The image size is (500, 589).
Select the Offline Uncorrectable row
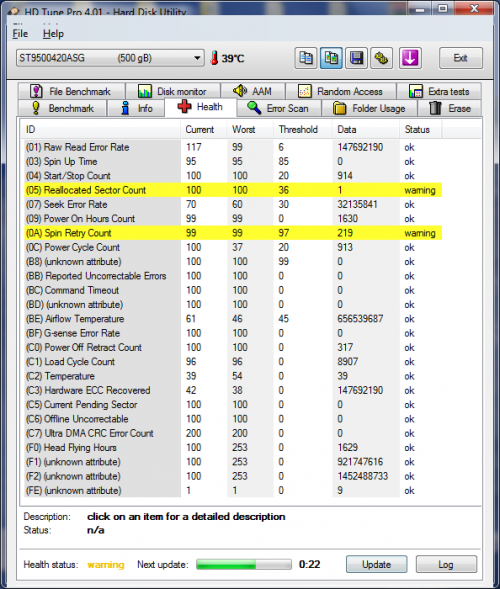pos(233,419)
